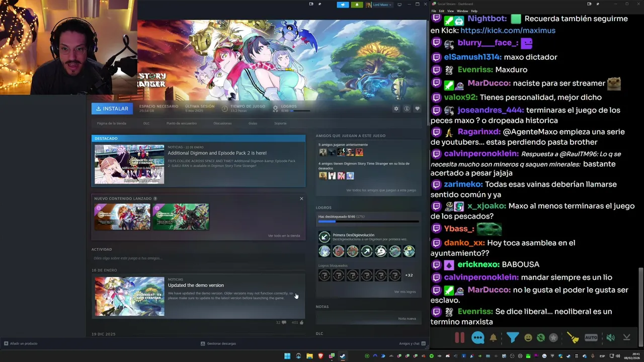Click the ESP language indicator
The image size is (644, 362).
coord(602,356)
